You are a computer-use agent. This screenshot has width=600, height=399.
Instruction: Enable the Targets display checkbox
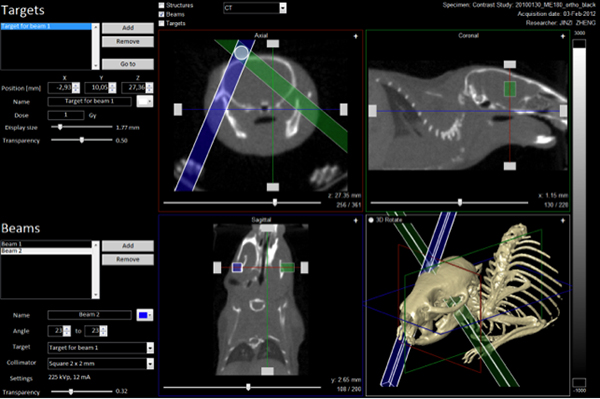tap(161, 23)
